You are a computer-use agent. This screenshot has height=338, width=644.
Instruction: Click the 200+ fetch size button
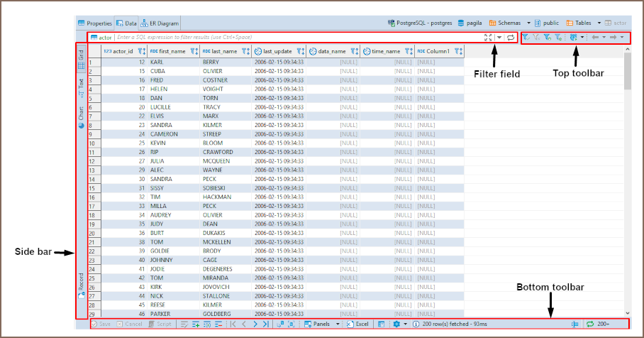(x=599, y=324)
